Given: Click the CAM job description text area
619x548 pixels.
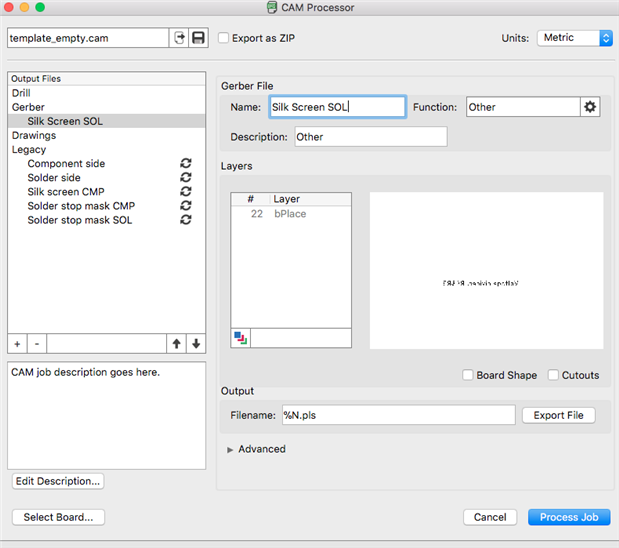Looking at the screenshot, I should [107, 416].
